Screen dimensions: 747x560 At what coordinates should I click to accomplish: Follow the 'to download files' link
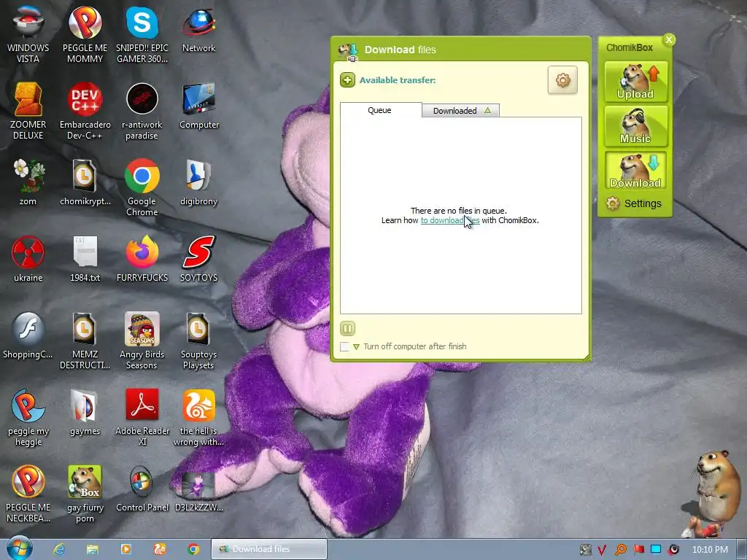point(449,220)
